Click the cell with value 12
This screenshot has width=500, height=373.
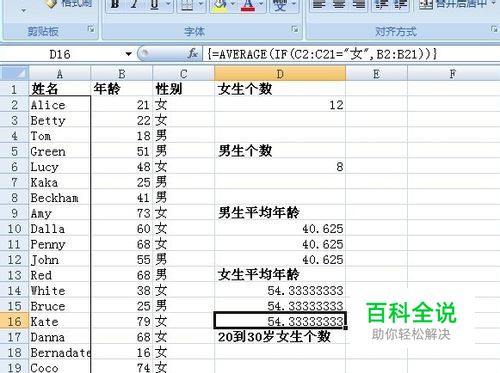(280, 105)
